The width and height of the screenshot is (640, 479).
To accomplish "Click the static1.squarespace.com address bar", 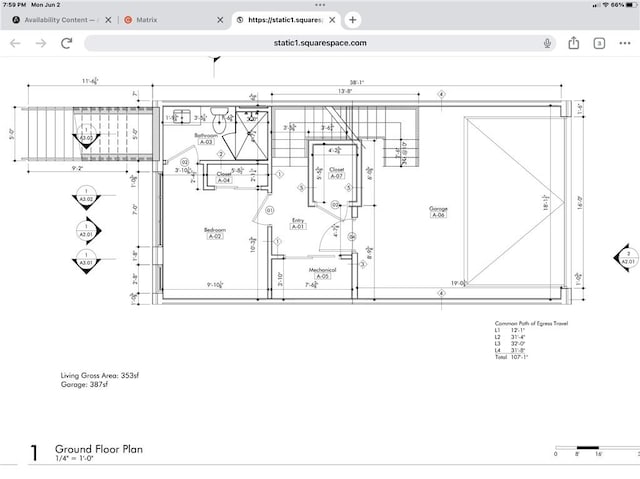I will click(320, 43).
